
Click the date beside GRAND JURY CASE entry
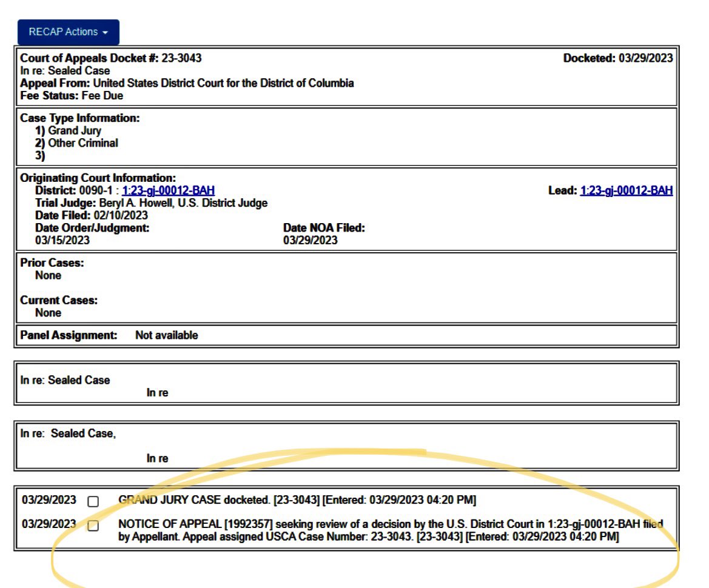point(49,500)
